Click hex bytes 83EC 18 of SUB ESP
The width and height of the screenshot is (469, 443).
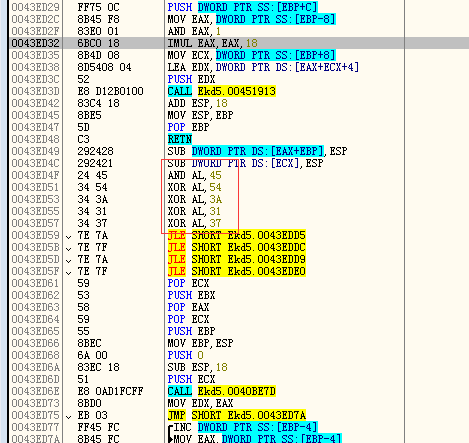point(98,367)
